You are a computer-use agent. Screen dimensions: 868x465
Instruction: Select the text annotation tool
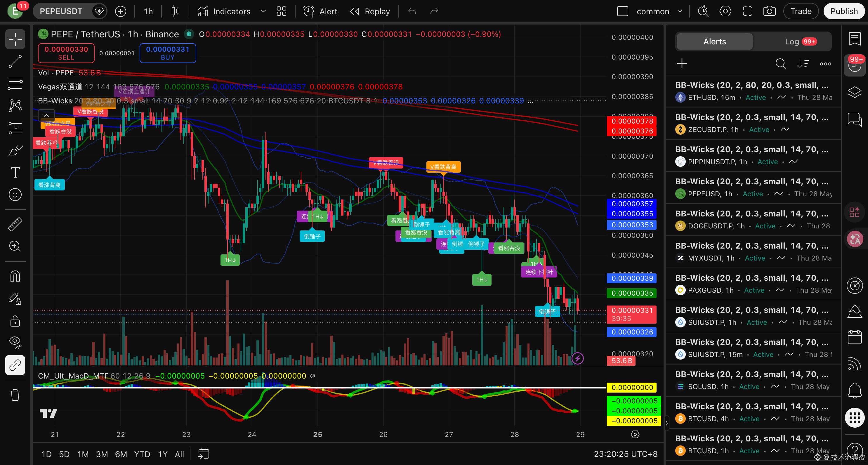pos(15,173)
